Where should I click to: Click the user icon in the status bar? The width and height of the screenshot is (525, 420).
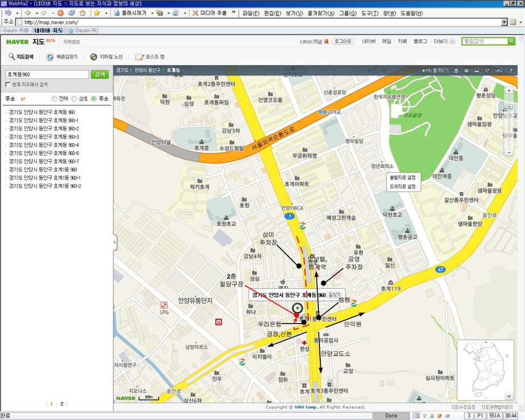pos(432,416)
